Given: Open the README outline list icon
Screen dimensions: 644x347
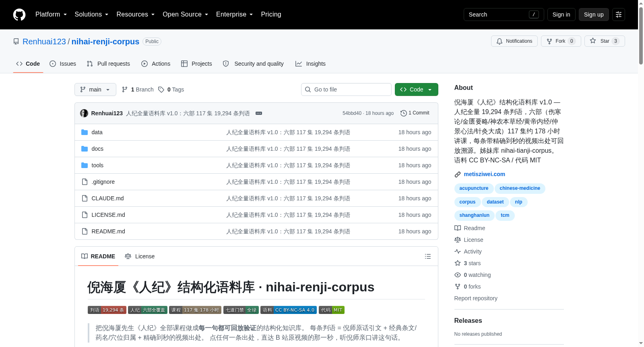Looking at the screenshot, I should [x=428, y=256].
